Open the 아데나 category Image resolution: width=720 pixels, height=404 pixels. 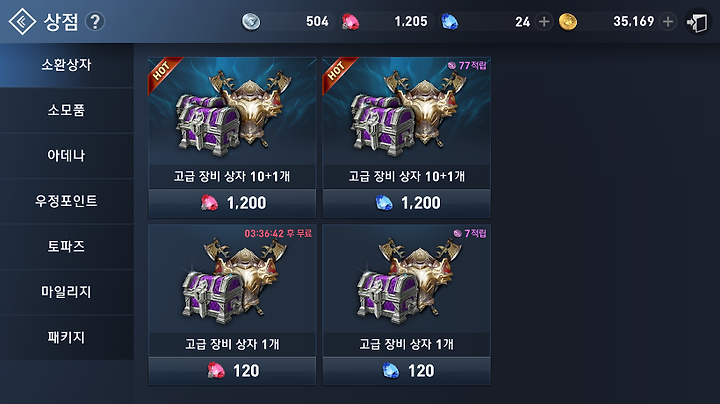[67, 156]
